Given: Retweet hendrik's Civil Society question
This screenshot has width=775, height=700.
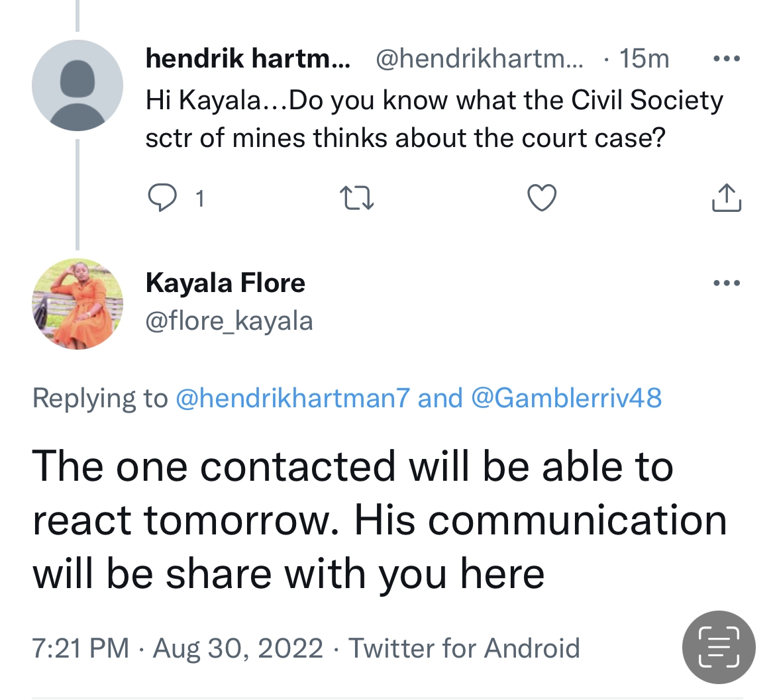Looking at the screenshot, I should 356,197.
